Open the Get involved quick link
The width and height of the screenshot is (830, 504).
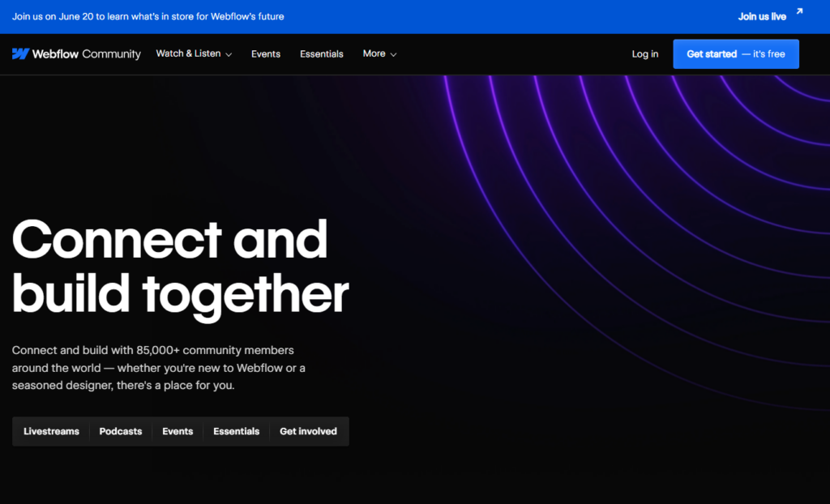(308, 431)
